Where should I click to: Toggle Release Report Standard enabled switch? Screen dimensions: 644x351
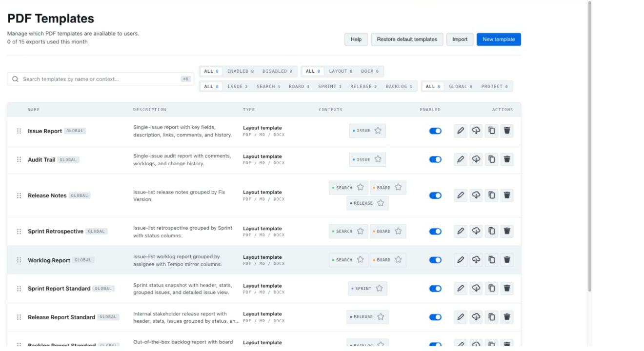435,317
